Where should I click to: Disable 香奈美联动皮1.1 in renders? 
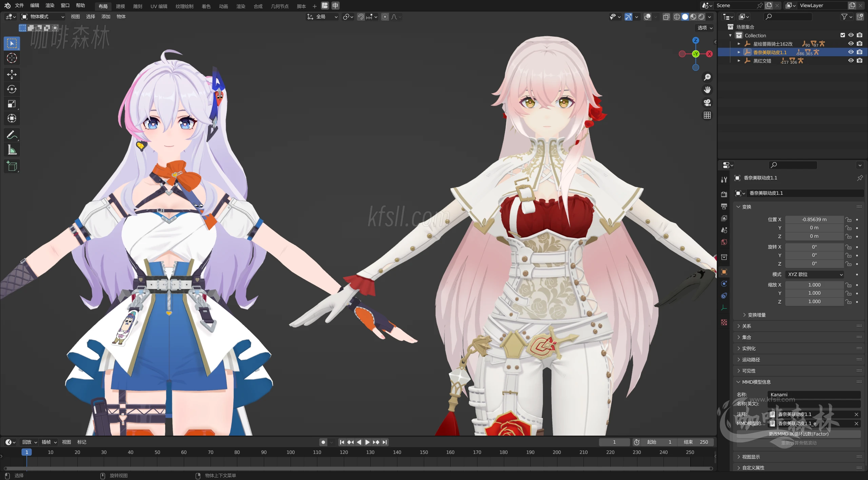860,52
